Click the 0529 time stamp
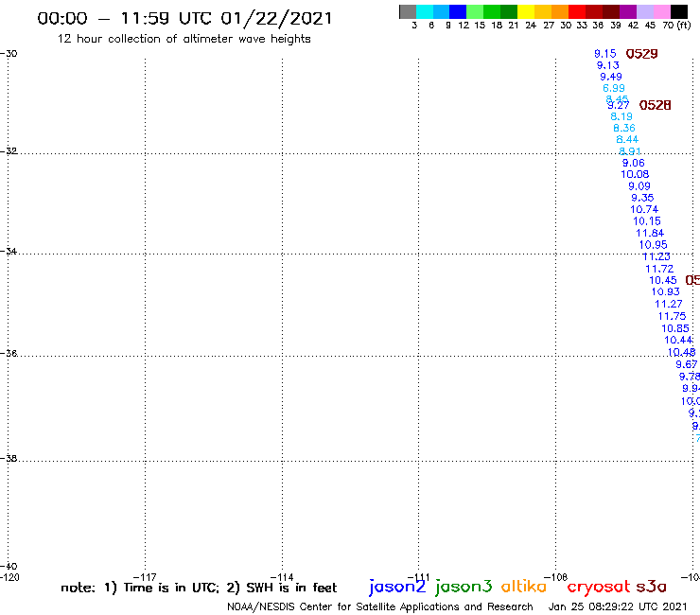700x615 pixels. [x=641, y=54]
